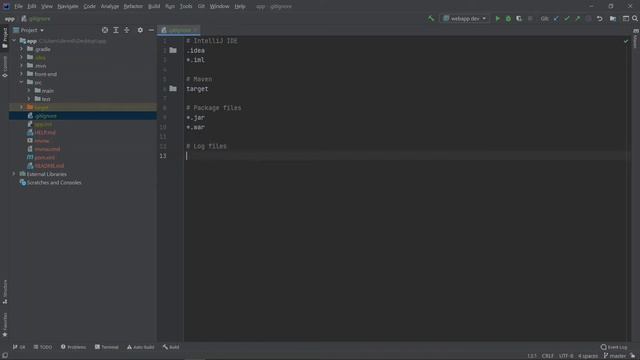Viewport: 640px width, 360px height.
Task: Toggle the Maven side tab on right
Action: 636,39
